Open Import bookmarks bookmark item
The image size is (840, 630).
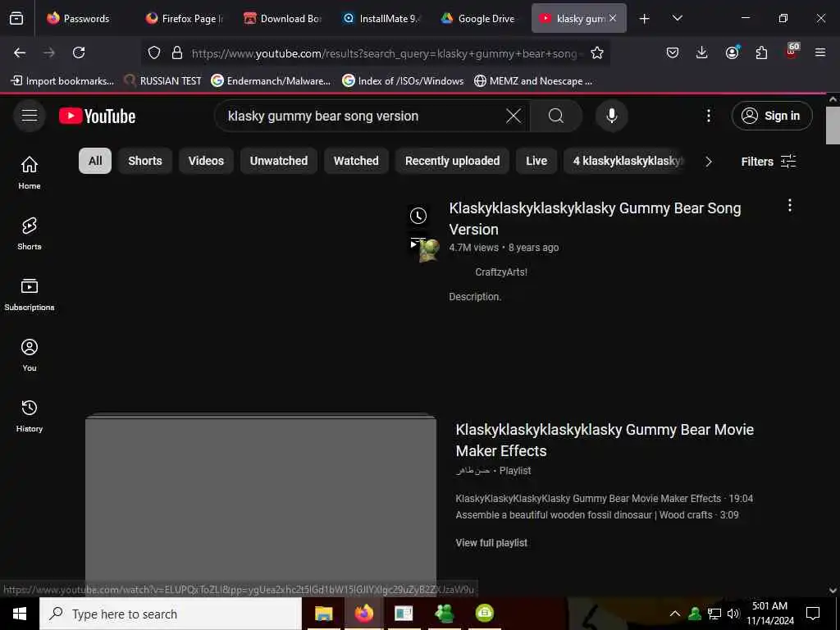click(x=62, y=81)
